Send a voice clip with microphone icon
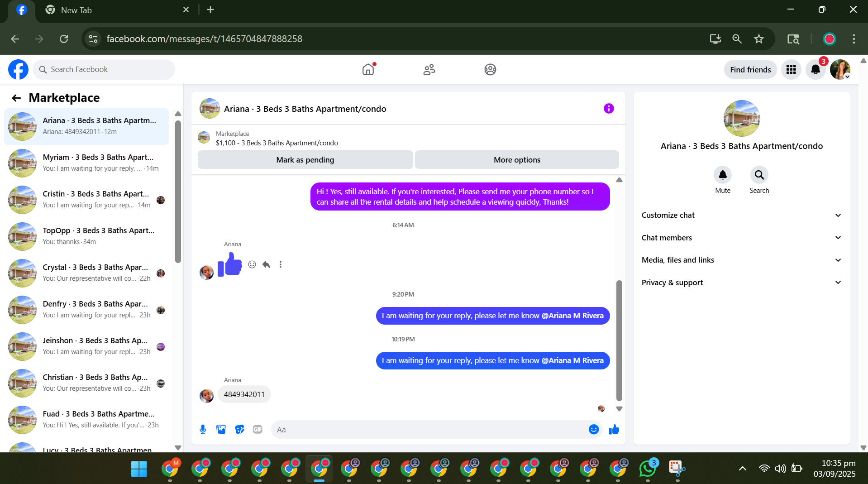The width and height of the screenshot is (868, 484). (203, 430)
